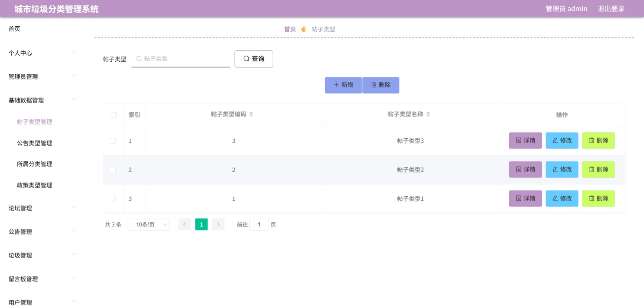Screen dimensions: 644x308
Task: Click the 首页 breadcrumb link
Action: point(290,29)
